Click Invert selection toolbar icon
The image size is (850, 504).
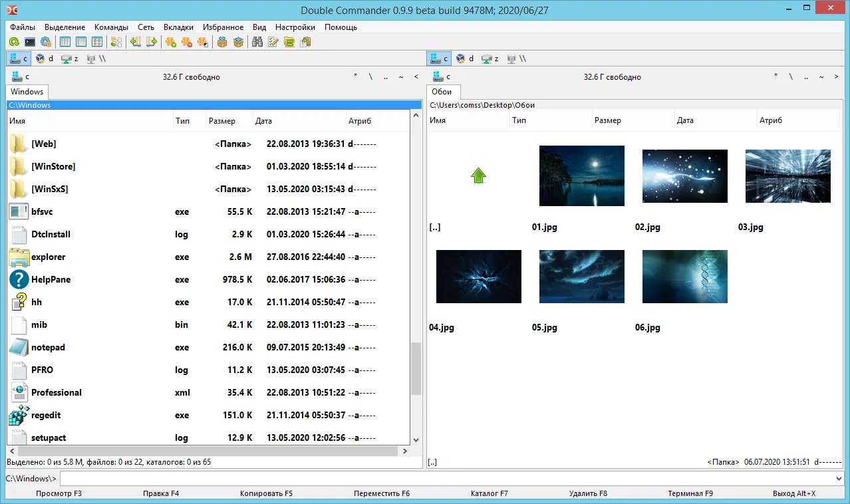203,42
